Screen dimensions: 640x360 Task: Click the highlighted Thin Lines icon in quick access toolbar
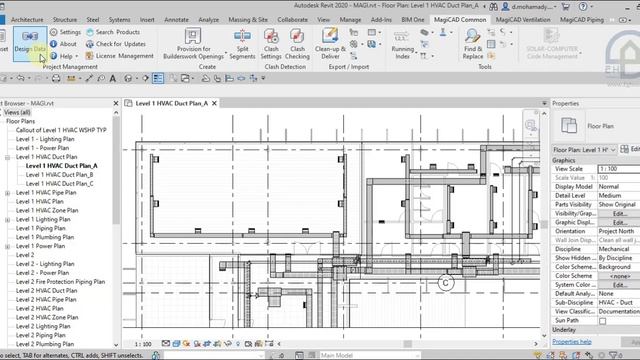point(158,78)
